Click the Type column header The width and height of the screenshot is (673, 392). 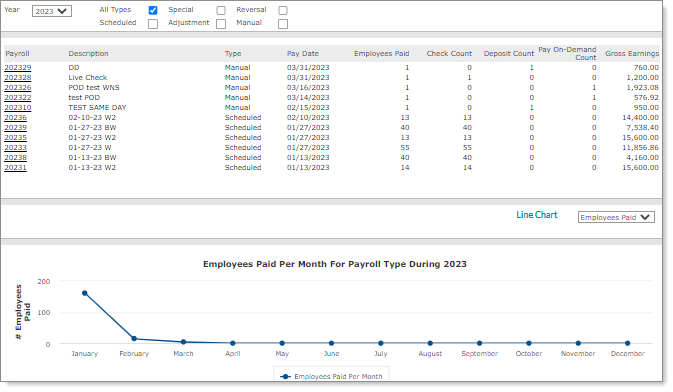(x=233, y=54)
